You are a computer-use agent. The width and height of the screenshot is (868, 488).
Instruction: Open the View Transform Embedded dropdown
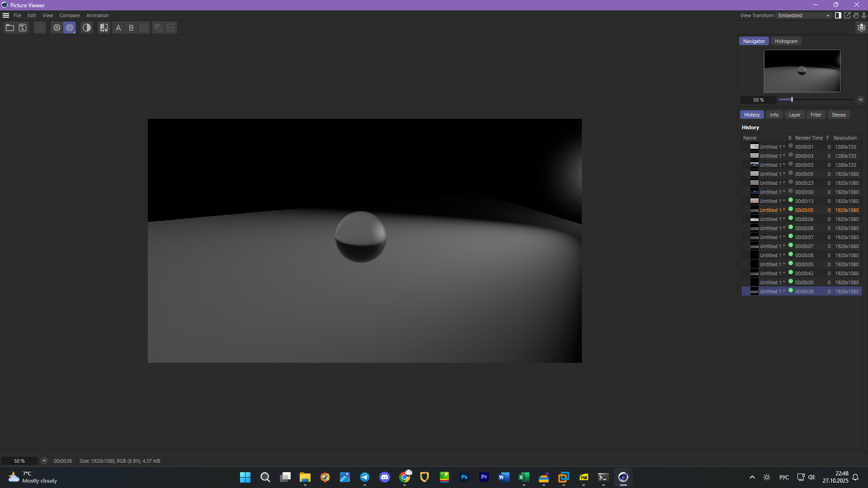pos(804,15)
